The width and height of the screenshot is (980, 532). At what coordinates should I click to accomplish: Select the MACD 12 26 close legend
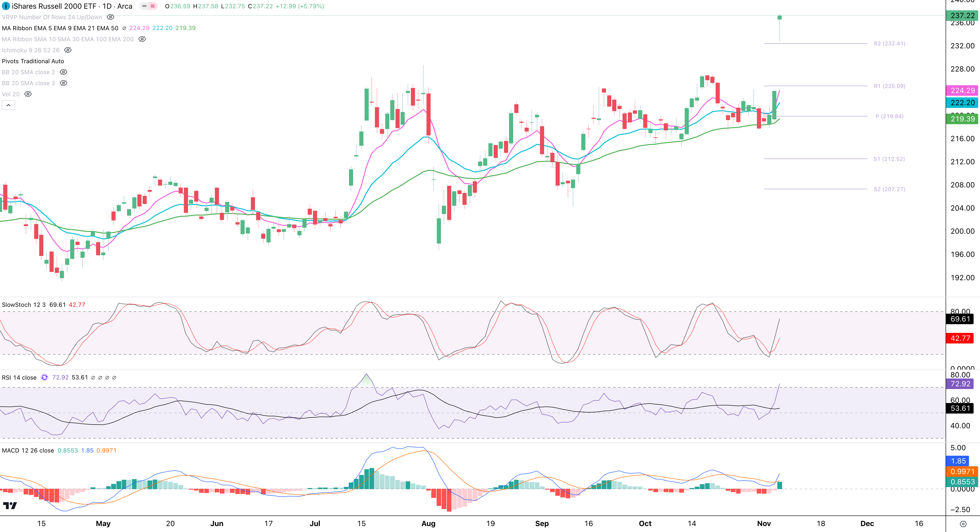coord(28,450)
